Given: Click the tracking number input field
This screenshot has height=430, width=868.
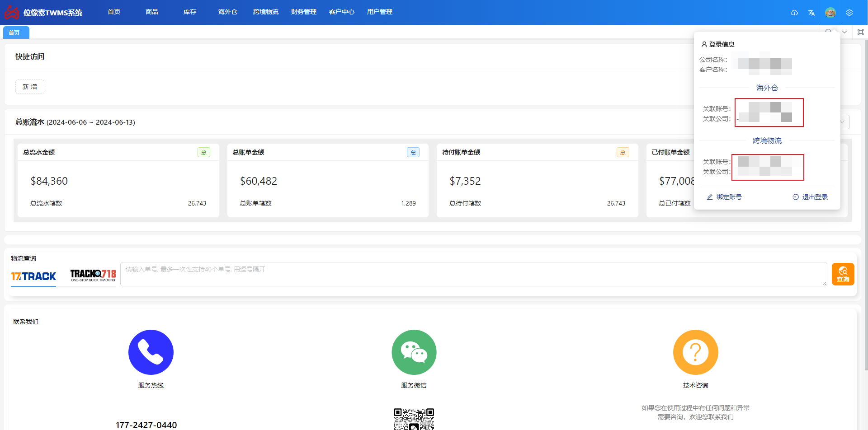Looking at the screenshot, I should coord(474,274).
